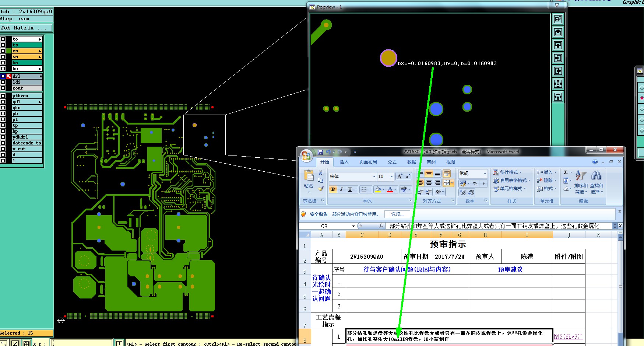Toggle the visibility checkbox for layer drl
Screen dimensions: 644x346
tap(3, 76)
